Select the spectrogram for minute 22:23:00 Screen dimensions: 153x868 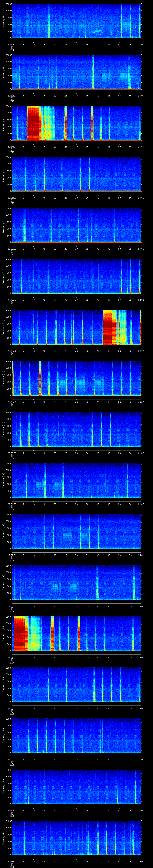click(76, 72)
